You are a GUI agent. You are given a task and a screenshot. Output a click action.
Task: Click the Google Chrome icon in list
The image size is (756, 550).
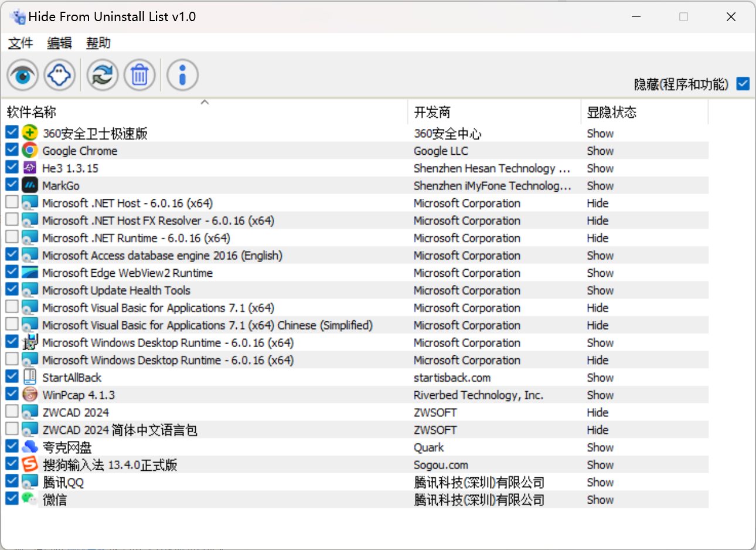30,150
